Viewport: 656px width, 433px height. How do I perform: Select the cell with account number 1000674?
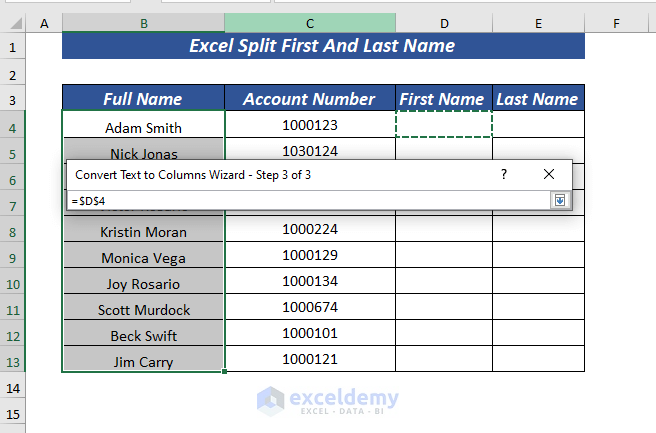(310, 309)
